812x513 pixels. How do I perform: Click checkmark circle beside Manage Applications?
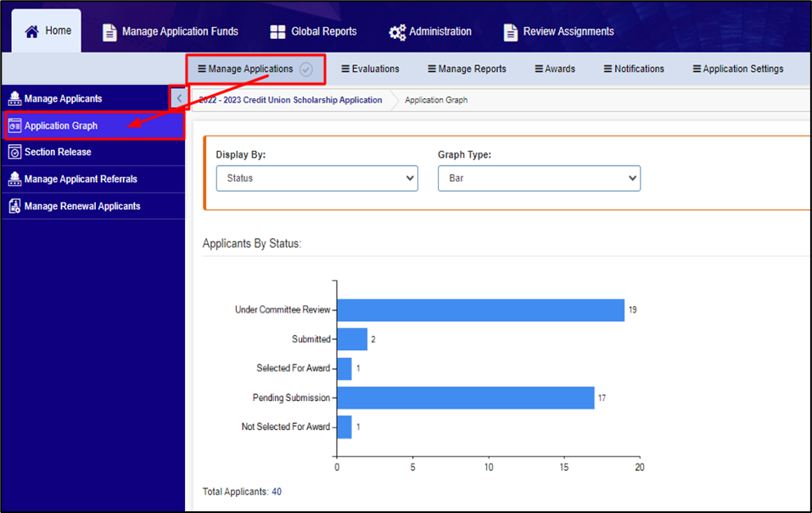click(306, 69)
